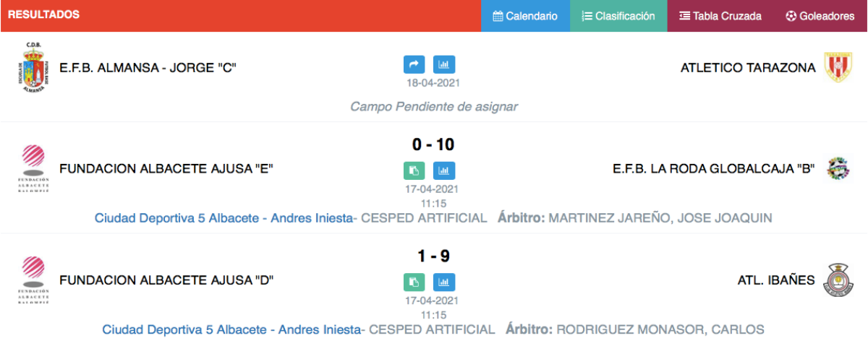Open statistics chart icon for Almansa match

pos(444,65)
